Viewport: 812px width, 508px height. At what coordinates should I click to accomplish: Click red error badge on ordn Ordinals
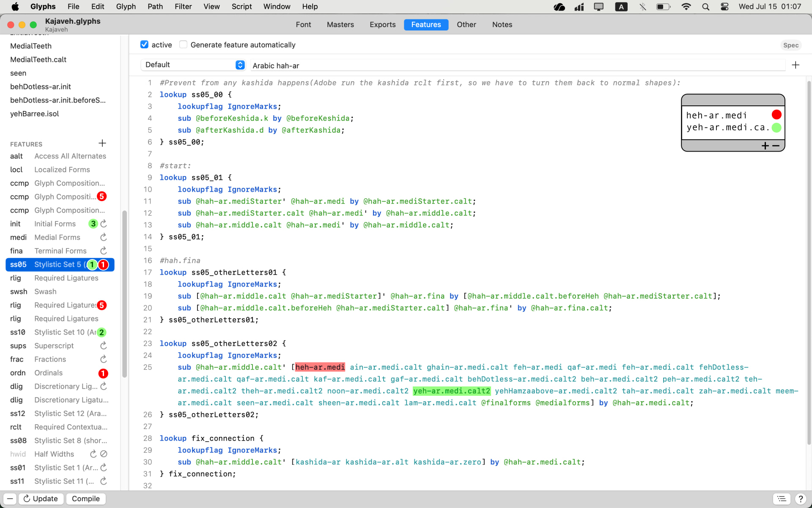pos(103,373)
